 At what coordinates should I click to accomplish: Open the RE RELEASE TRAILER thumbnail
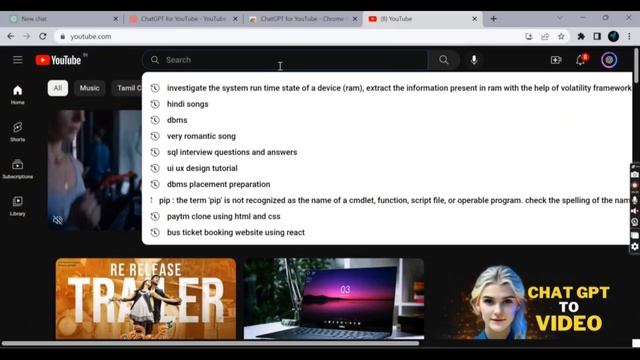[x=146, y=298]
